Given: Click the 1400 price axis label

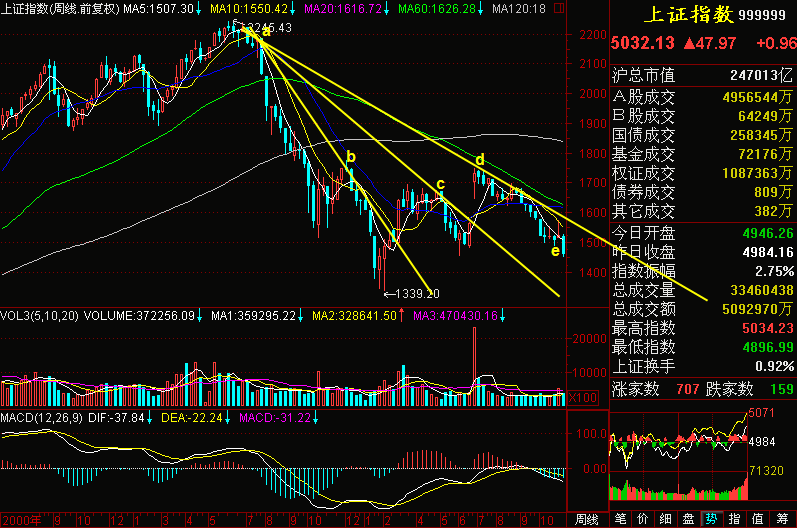Looking at the screenshot, I should pos(593,273).
